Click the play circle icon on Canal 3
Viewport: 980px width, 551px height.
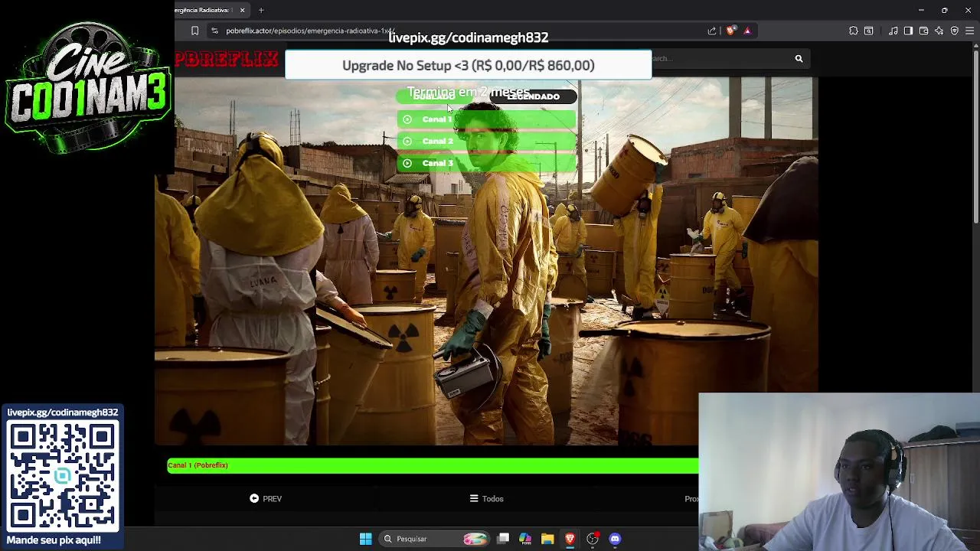coord(407,163)
